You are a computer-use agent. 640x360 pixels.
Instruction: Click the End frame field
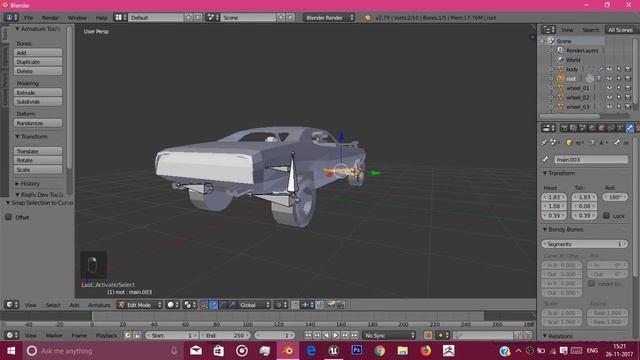225,336
